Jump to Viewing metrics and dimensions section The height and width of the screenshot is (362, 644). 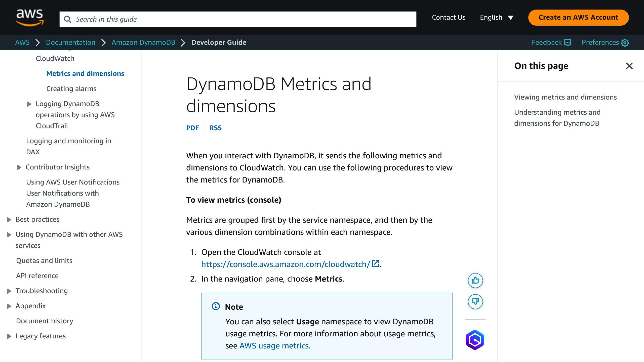565,97
